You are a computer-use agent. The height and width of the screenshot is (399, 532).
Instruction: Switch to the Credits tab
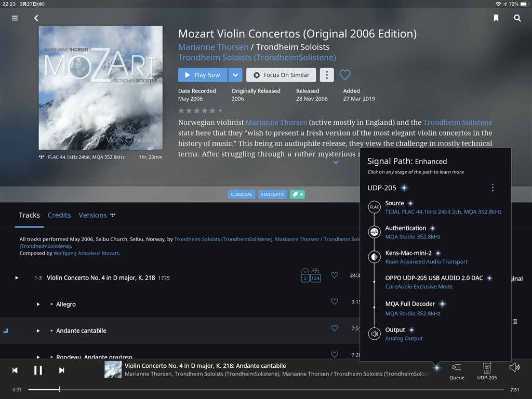[x=59, y=215]
